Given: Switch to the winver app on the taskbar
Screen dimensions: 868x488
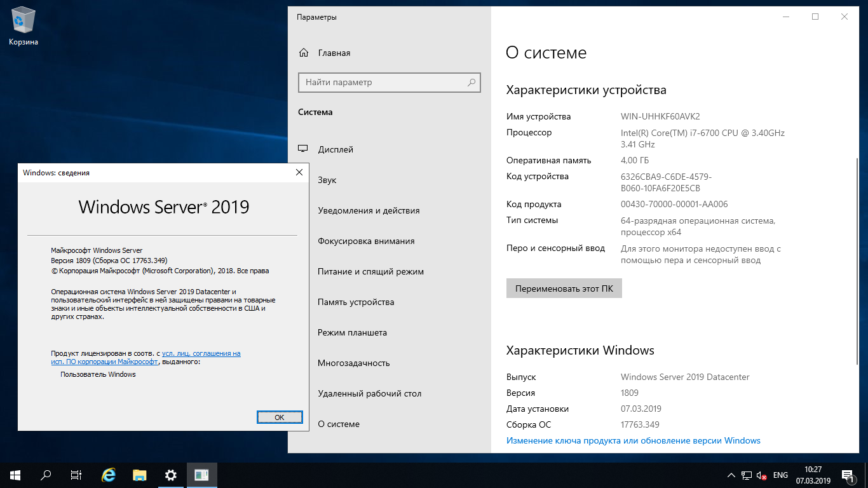Looking at the screenshot, I should 201,475.
